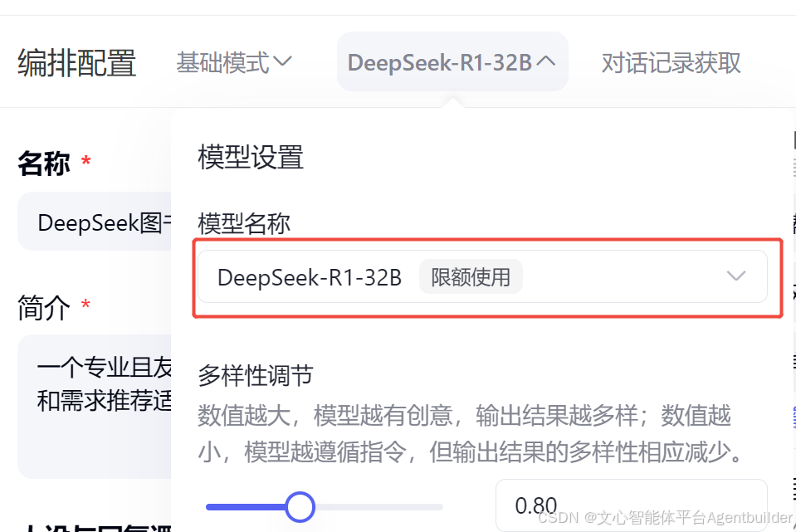Collapse the DeepSeek-R1-32B model selector tab

[x=452, y=62]
